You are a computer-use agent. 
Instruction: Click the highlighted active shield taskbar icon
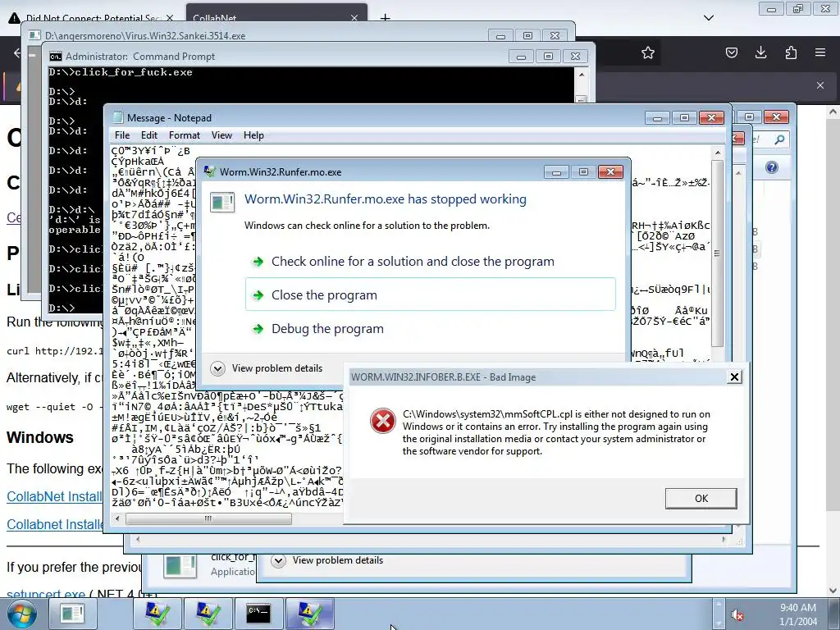point(309,614)
